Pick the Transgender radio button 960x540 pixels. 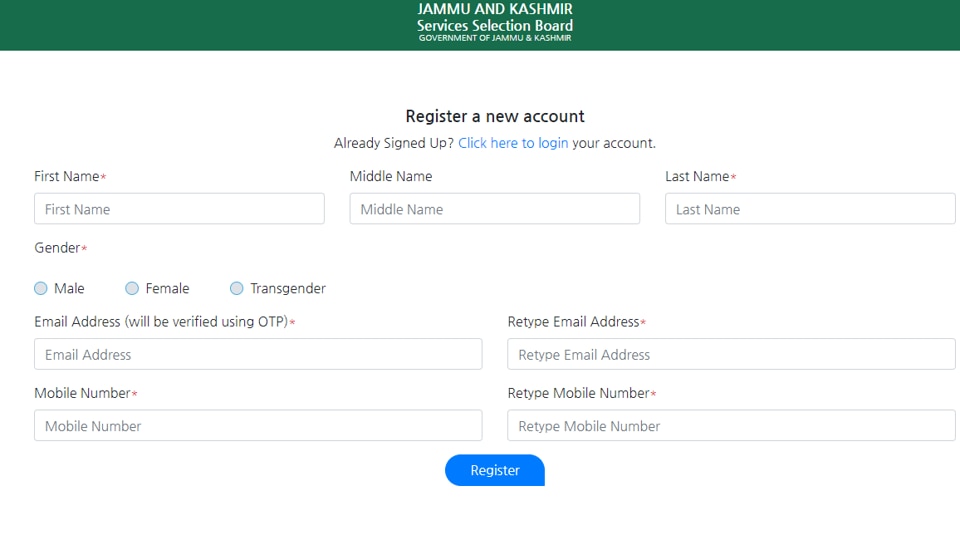point(237,288)
